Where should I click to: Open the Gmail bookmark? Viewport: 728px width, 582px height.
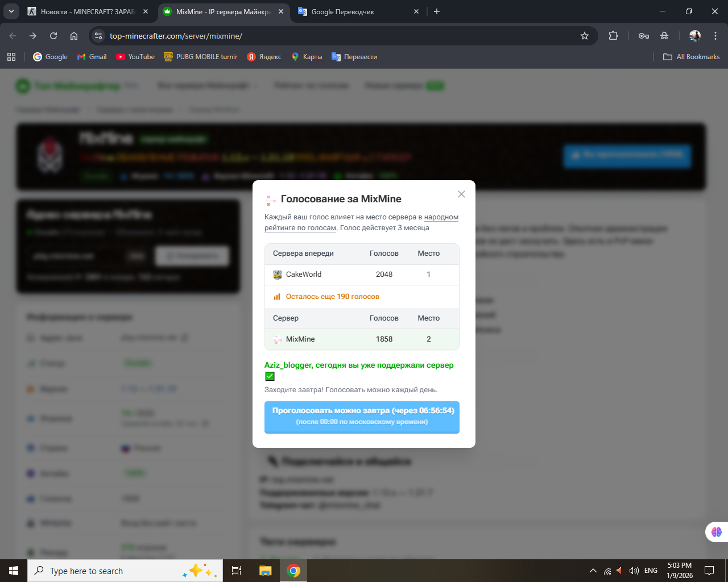[x=92, y=57]
